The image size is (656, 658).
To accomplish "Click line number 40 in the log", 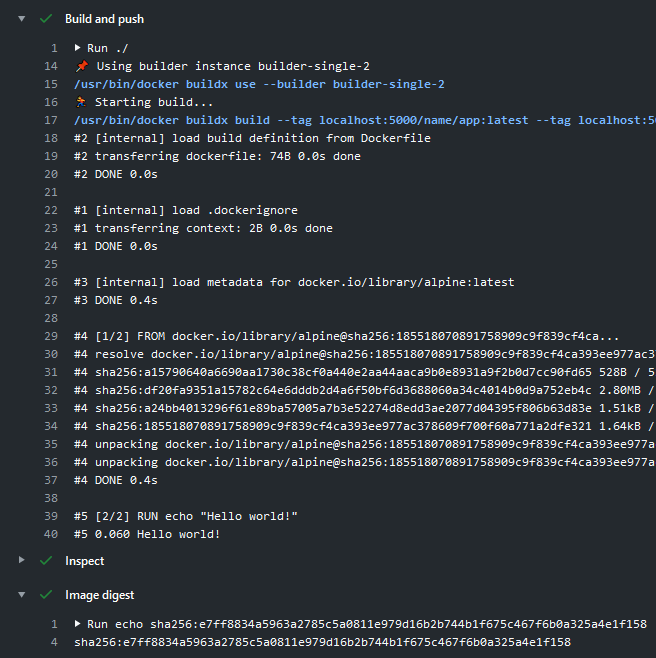I will [50, 534].
